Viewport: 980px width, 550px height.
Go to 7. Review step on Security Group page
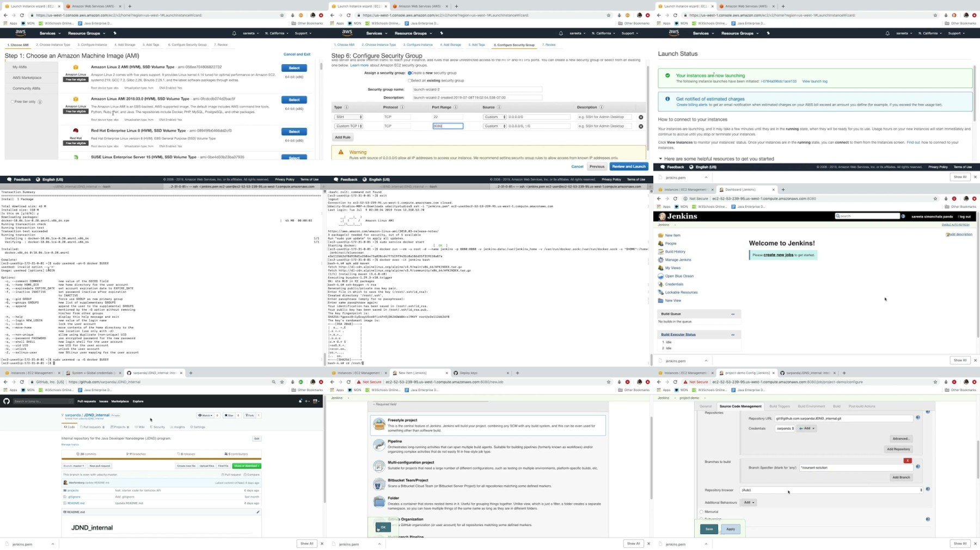tap(549, 45)
